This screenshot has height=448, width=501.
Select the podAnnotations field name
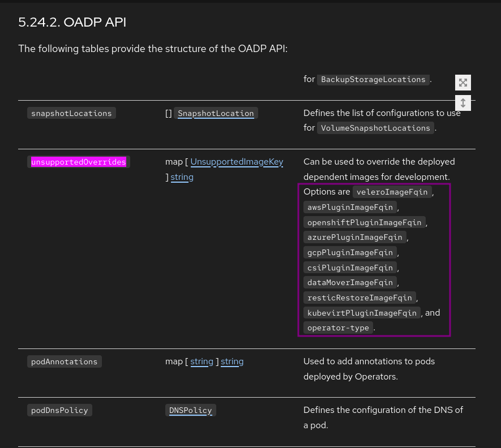(65, 361)
